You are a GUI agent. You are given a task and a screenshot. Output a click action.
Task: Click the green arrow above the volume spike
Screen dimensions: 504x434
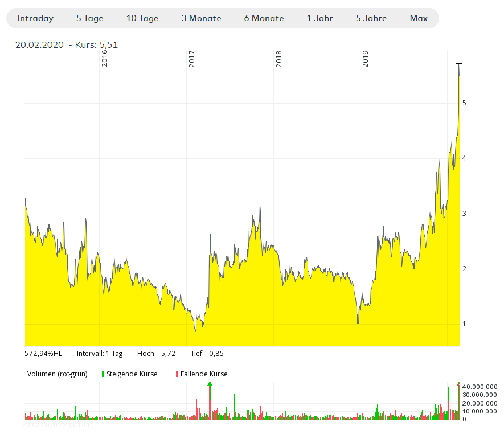(210, 385)
